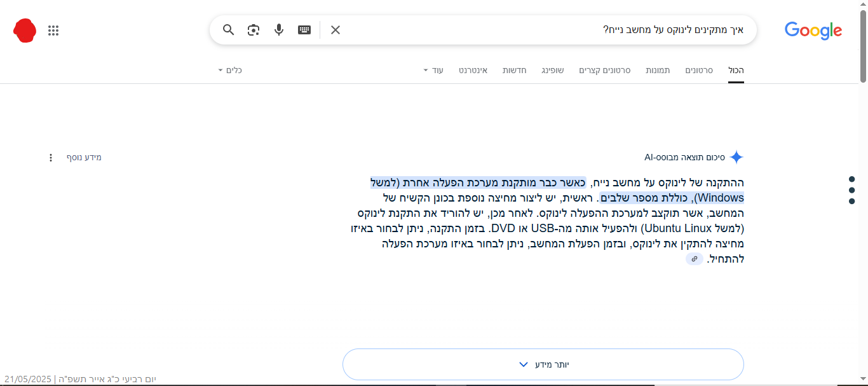Click the AI overview sparkle icon

[736, 157]
